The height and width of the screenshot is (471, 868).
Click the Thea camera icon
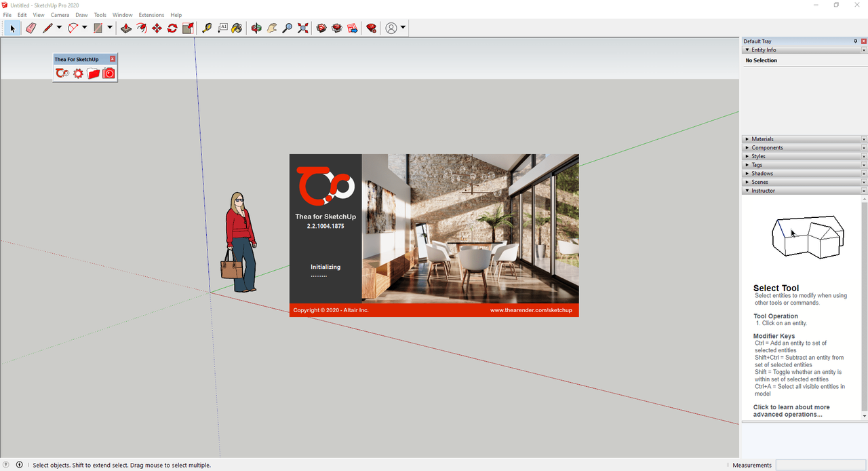coord(108,73)
